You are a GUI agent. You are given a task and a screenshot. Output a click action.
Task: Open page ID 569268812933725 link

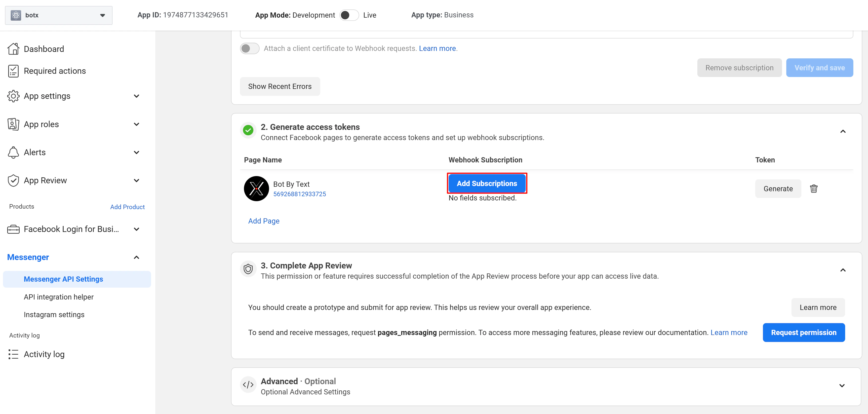pyautogui.click(x=299, y=194)
